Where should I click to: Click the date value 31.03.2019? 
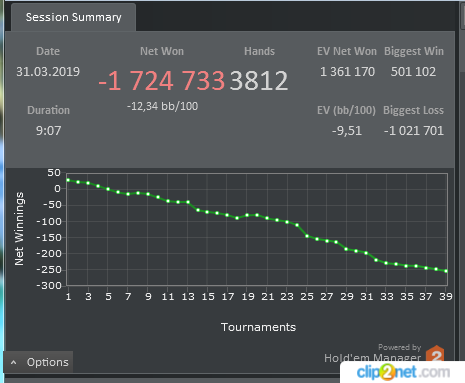[48, 72]
